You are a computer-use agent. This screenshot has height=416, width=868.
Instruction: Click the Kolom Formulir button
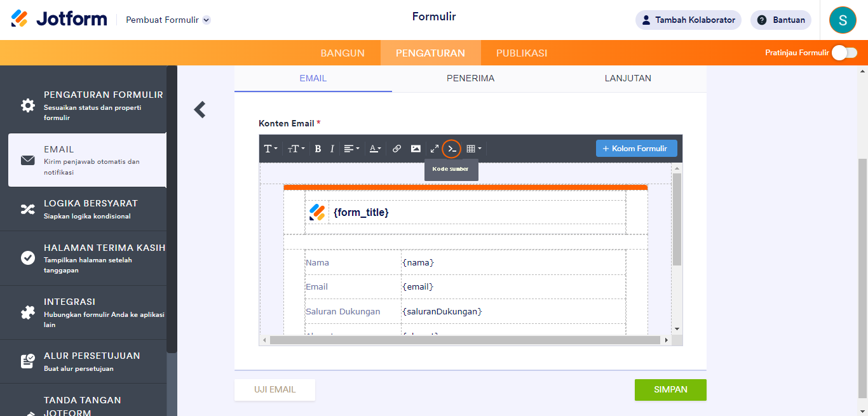[636, 149]
